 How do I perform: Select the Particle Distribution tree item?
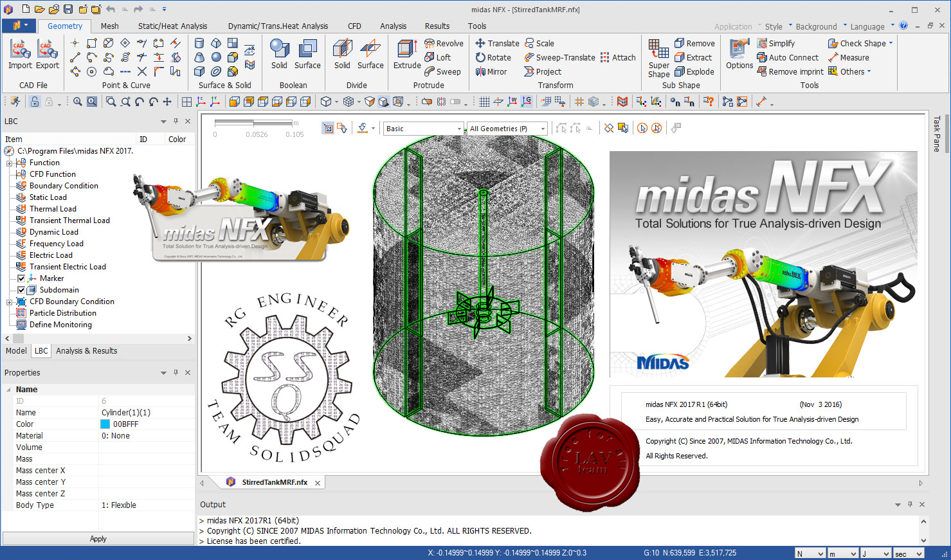[63, 313]
